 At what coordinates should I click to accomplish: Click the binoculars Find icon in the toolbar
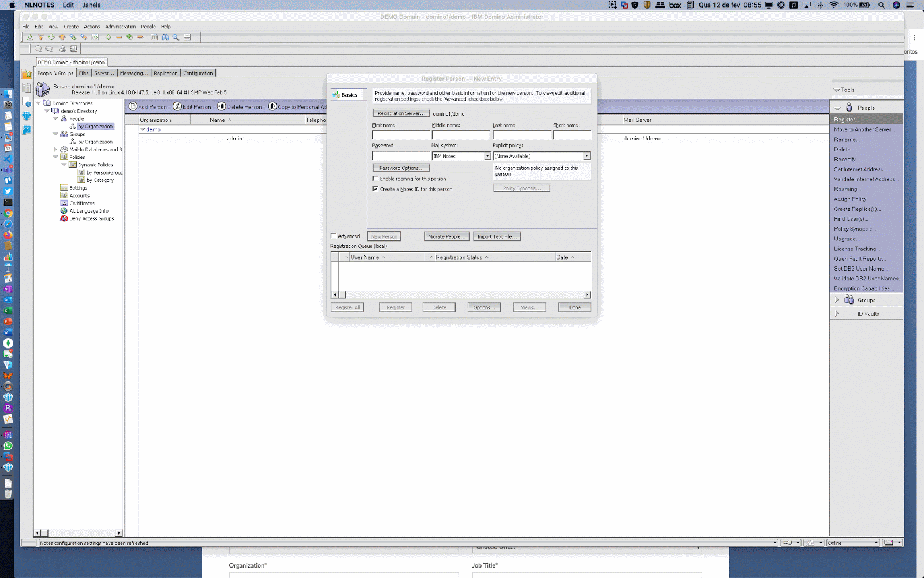[165, 36]
